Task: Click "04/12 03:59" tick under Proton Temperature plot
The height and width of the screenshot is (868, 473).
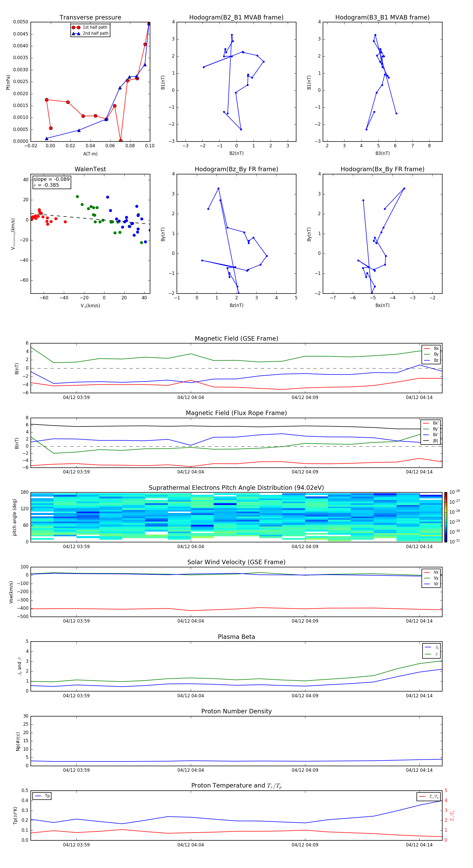Action: [x=76, y=845]
